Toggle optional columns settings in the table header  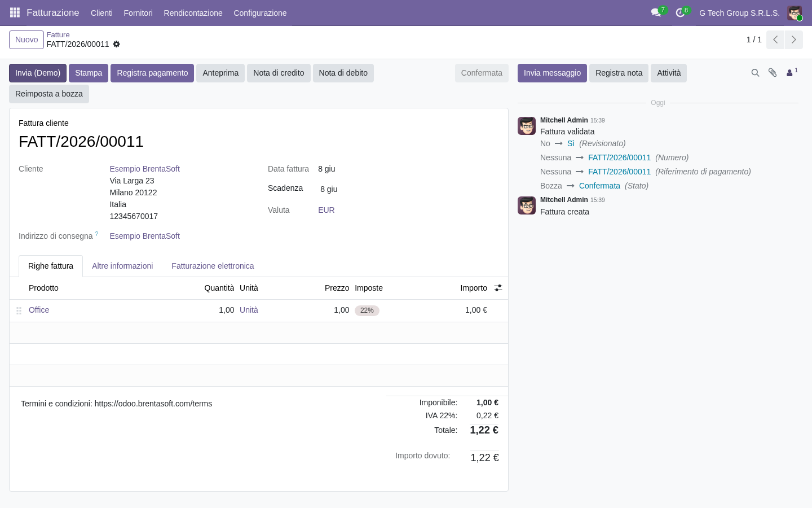pos(498,288)
